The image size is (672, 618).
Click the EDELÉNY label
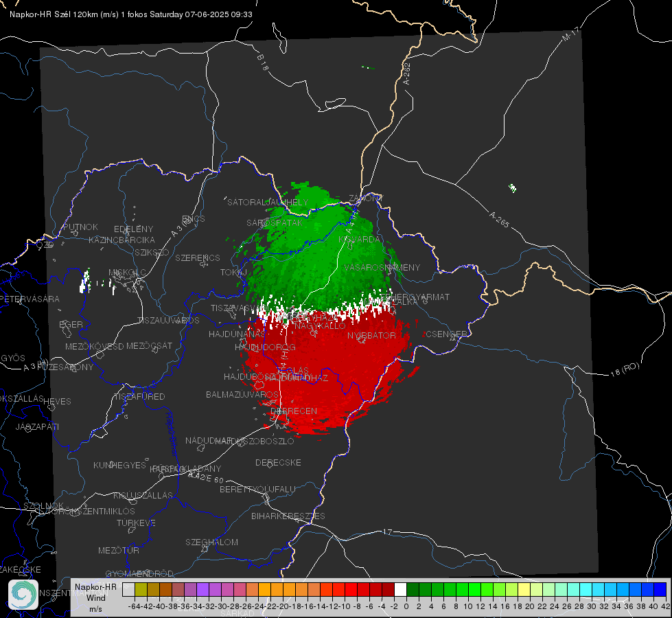point(133,229)
